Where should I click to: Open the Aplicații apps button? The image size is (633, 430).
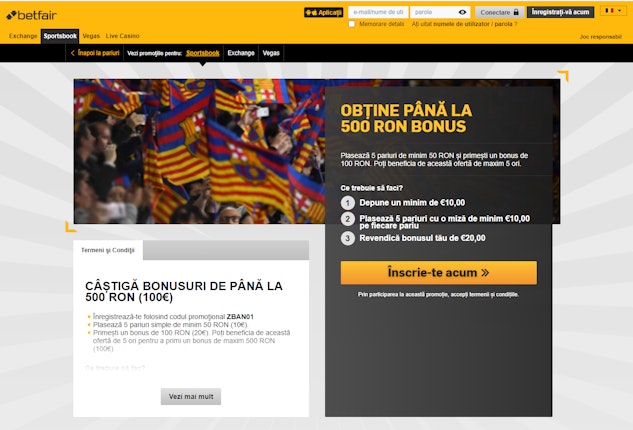[x=324, y=13]
